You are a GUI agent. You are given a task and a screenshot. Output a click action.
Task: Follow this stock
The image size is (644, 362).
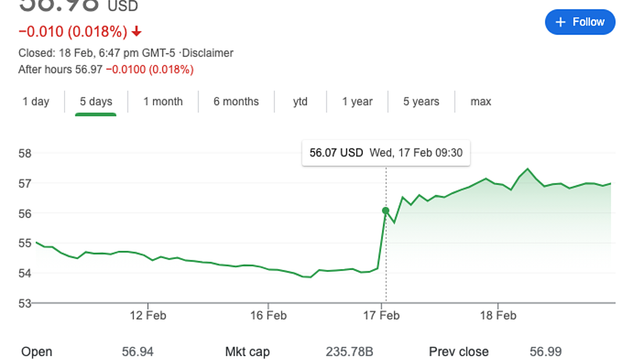point(580,22)
